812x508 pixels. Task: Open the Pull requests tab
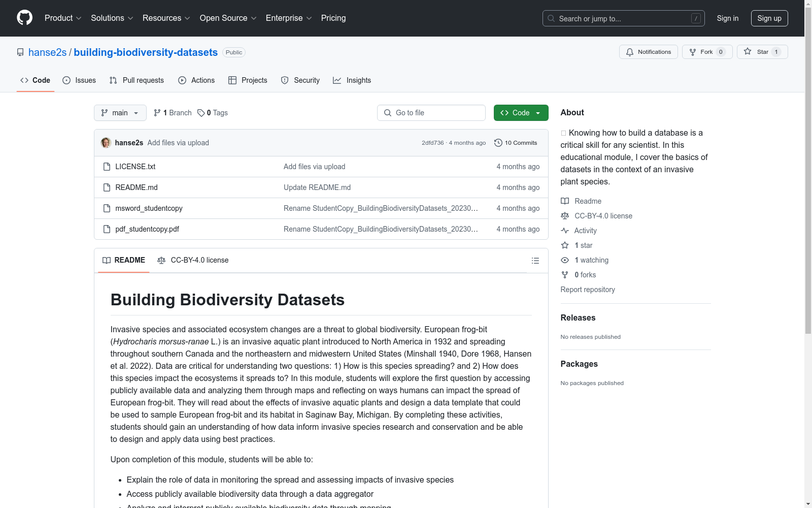(x=137, y=80)
